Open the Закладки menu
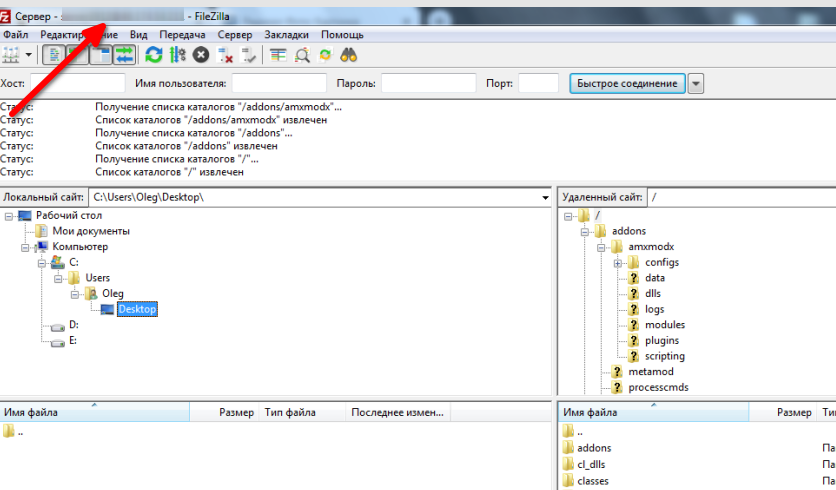The image size is (836, 490). pyautogui.click(x=286, y=35)
